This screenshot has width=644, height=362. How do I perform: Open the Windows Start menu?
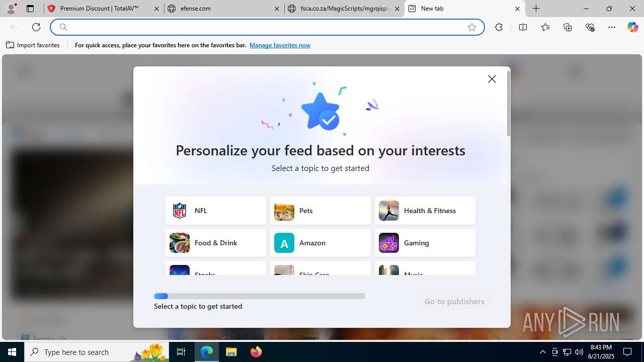(12, 352)
